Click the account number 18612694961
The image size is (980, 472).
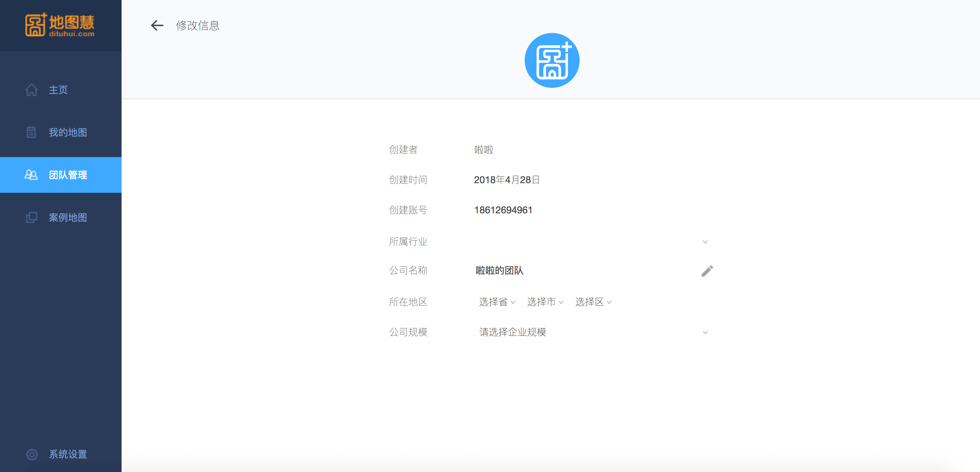point(503,210)
